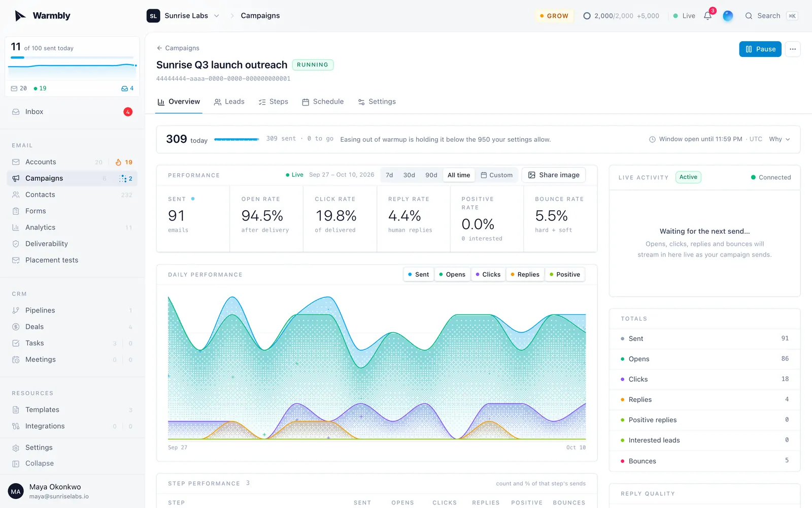Viewport: 812px width, 508px height.
Task: Click the user avatar globe icon
Action: coord(728,16)
